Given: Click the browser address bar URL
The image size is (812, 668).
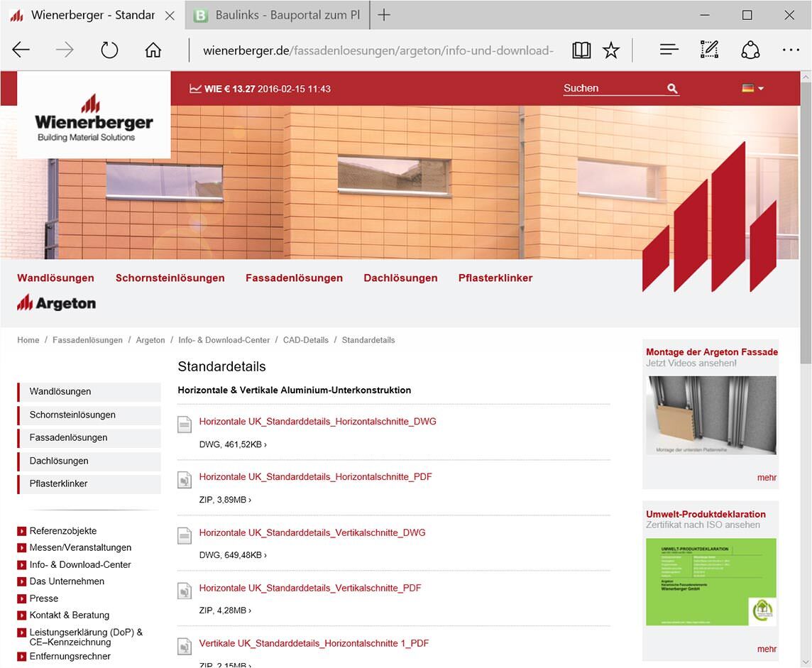Looking at the screenshot, I should pyautogui.click(x=378, y=50).
